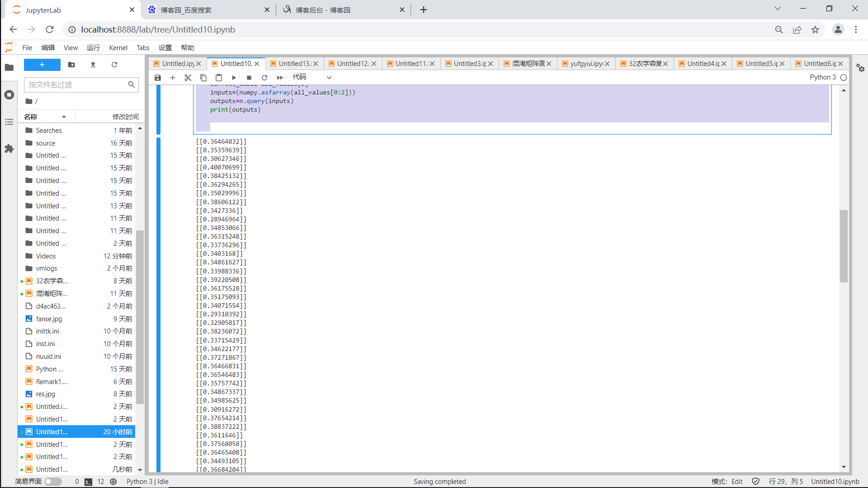868x488 pixels.
Task: Open Chrome tab search dropdown arrow
Action: [x=778, y=9]
